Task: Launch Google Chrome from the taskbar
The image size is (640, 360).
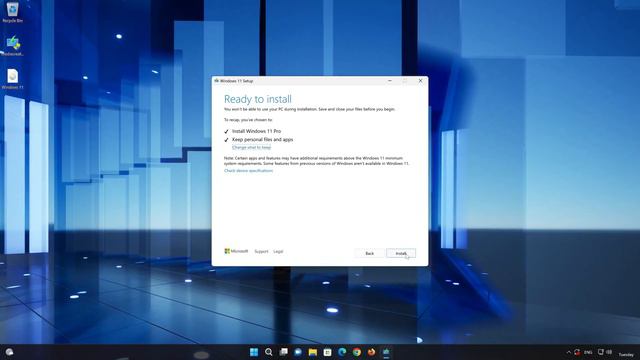Action: tap(357, 352)
